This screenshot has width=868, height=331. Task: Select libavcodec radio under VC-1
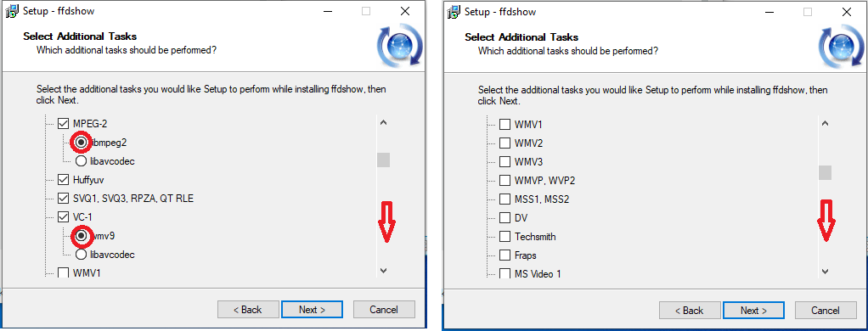click(81, 255)
